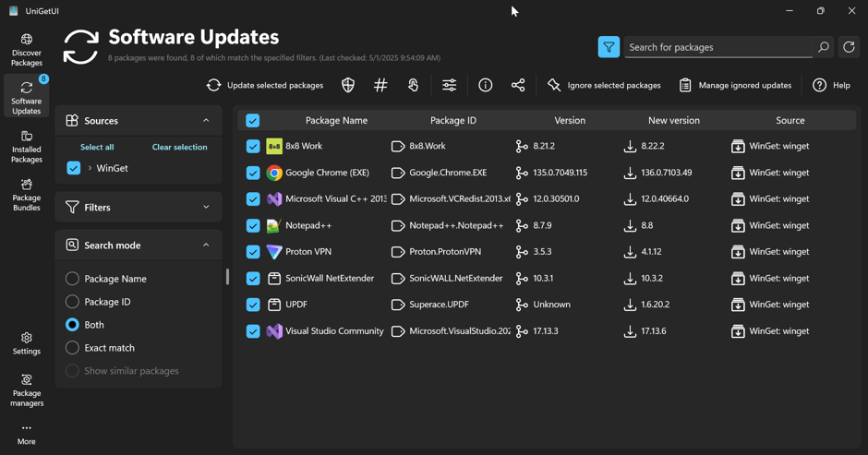Image resolution: width=868 pixels, height=455 pixels.
Task: Click new version 136.0.7103.49 cell
Action: [666, 173]
